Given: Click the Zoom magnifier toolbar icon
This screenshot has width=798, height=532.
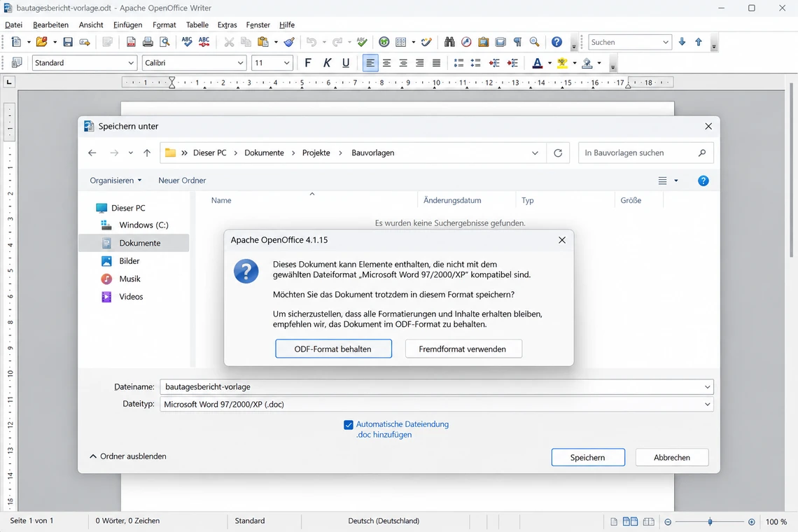Looking at the screenshot, I should coord(534,42).
